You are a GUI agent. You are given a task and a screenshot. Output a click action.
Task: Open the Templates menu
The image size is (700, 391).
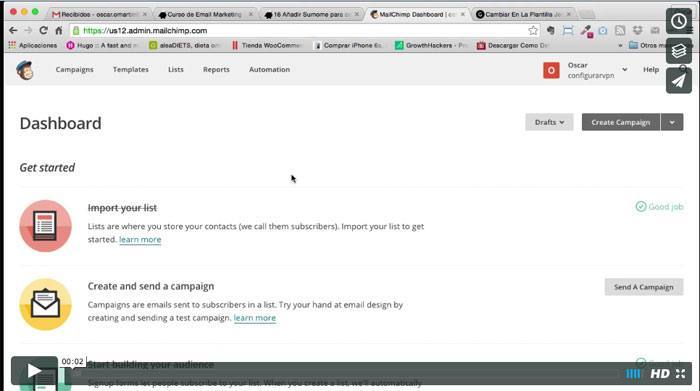pyautogui.click(x=131, y=70)
